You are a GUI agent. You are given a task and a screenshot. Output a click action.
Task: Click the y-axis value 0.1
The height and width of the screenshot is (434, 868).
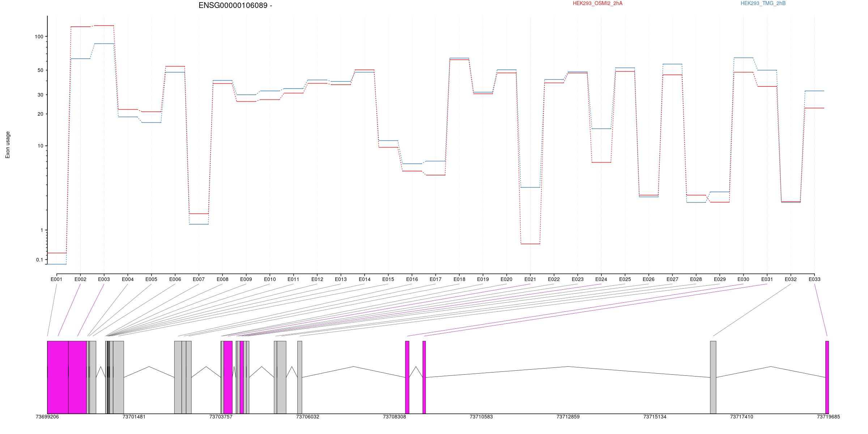[39, 260]
